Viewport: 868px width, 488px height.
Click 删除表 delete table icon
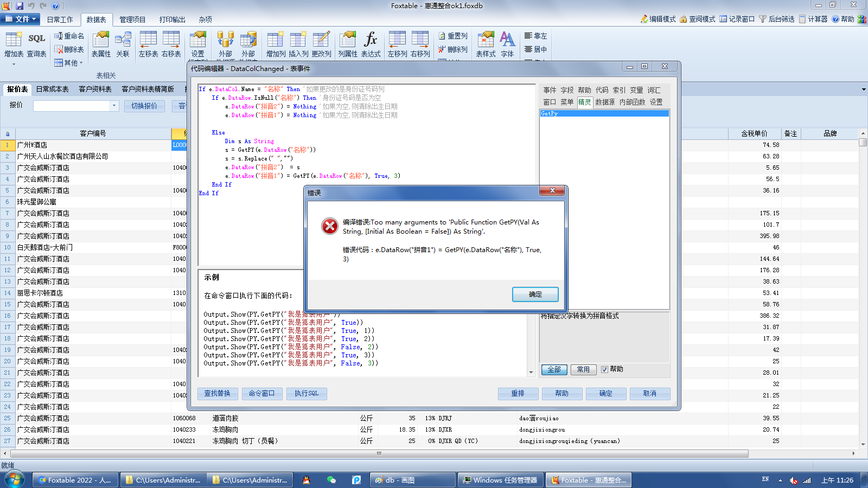coord(69,49)
